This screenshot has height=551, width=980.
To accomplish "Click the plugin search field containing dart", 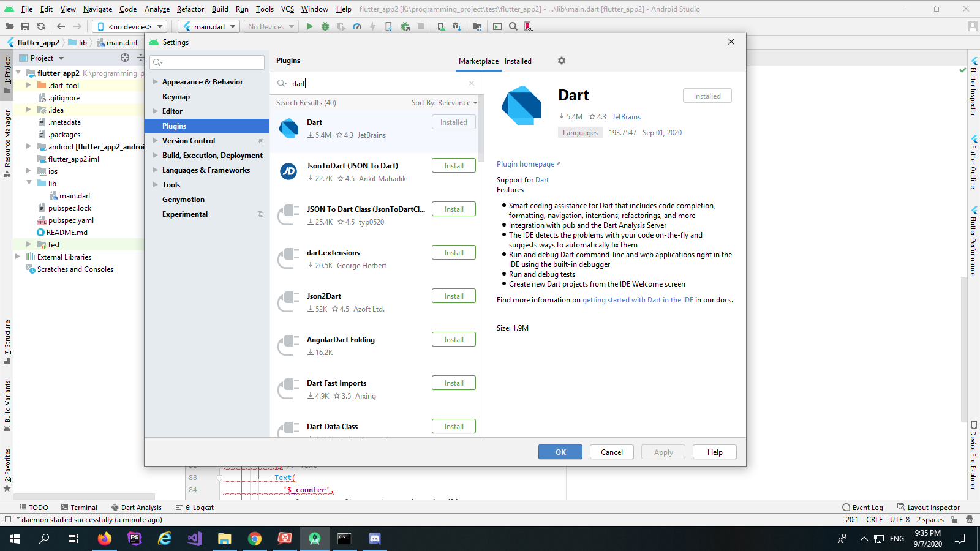I will (377, 83).
